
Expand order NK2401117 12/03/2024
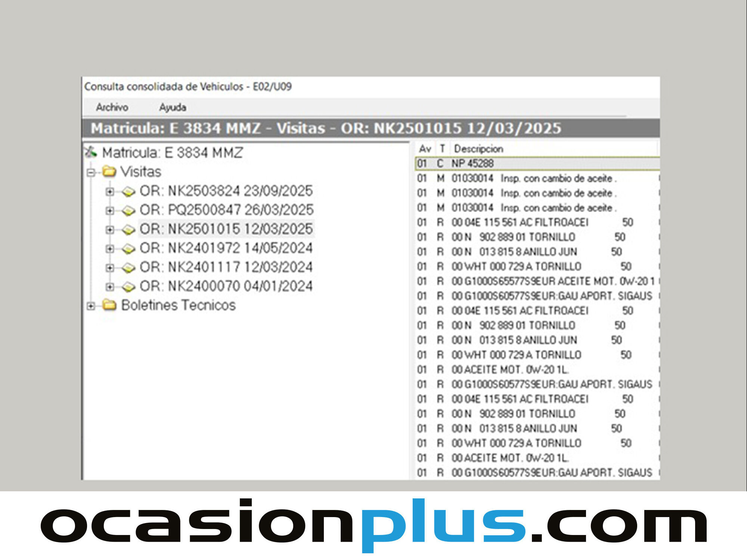click(109, 268)
